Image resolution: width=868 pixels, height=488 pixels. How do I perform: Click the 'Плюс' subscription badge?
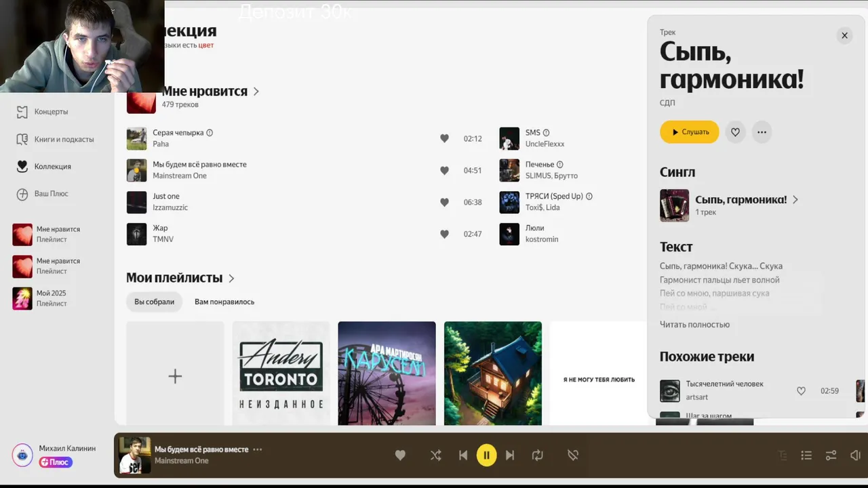55,462
